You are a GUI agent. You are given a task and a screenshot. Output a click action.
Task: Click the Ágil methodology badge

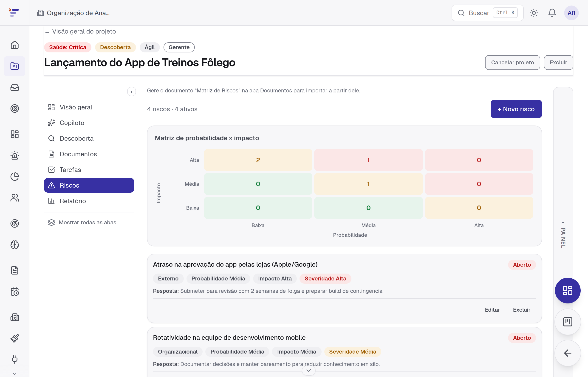[x=150, y=47]
